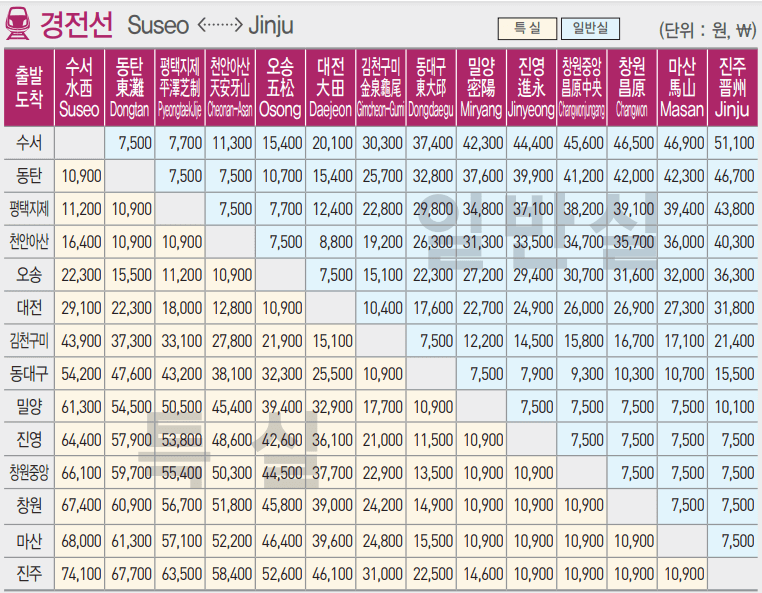This screenshot has height=593, width=762.
Task: Click the 창원 Changwon column header
Action: coord(632,87)
